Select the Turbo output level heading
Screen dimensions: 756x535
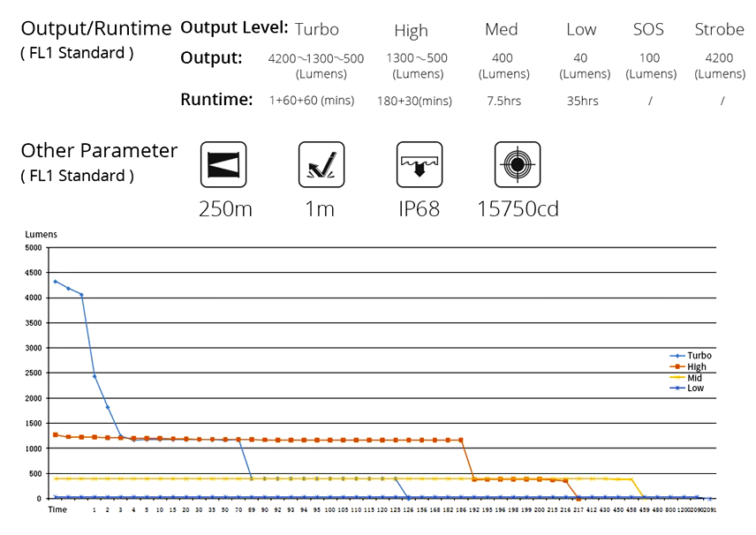(x=316, y=29)
